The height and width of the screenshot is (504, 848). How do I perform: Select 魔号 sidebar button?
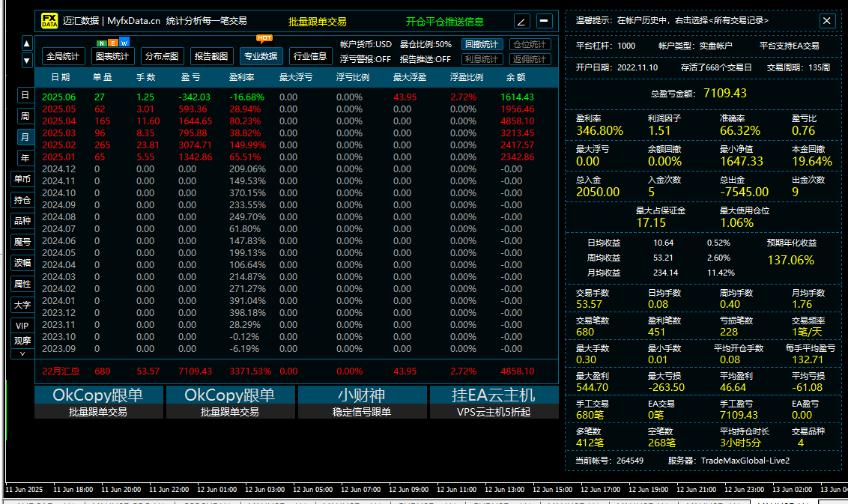click(x=22, y=242)
